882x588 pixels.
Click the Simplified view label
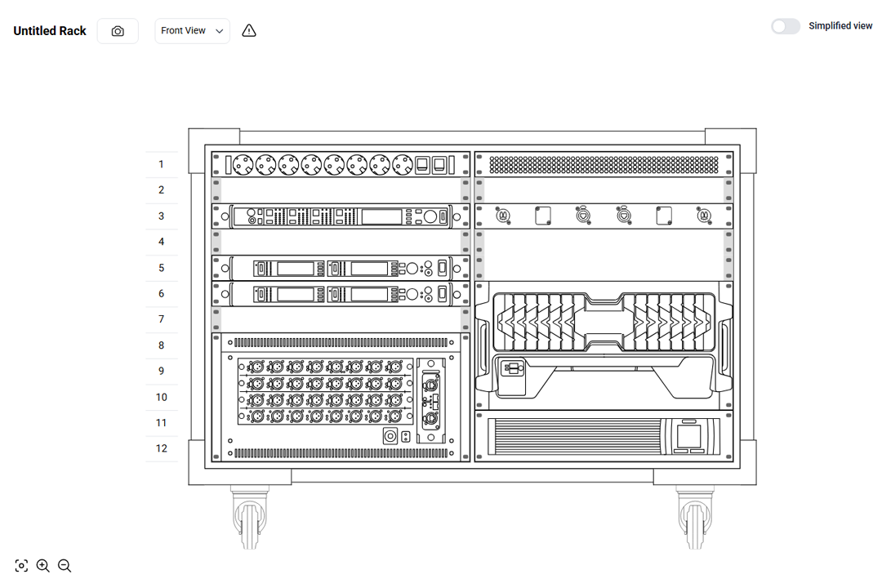click(840, 26)
